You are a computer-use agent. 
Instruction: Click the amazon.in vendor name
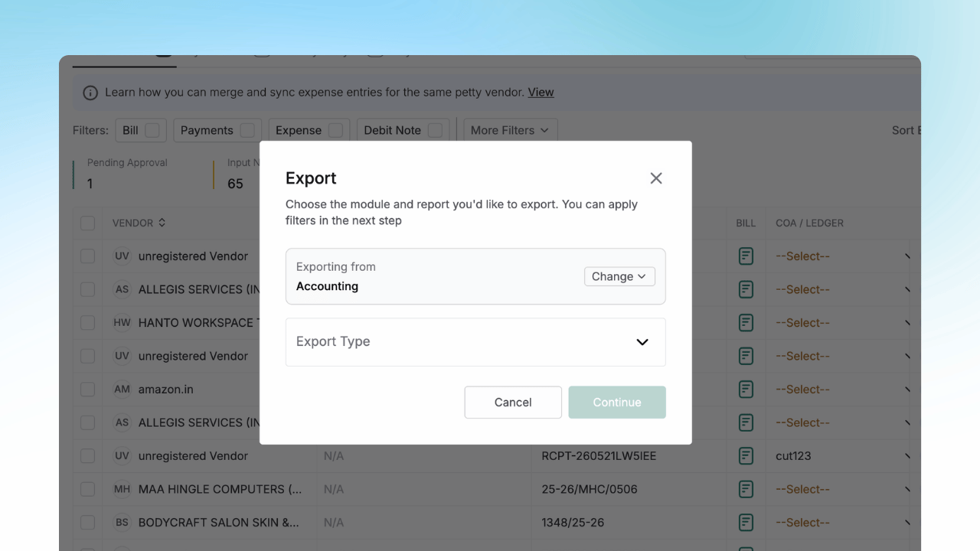[x=165, y=390]
